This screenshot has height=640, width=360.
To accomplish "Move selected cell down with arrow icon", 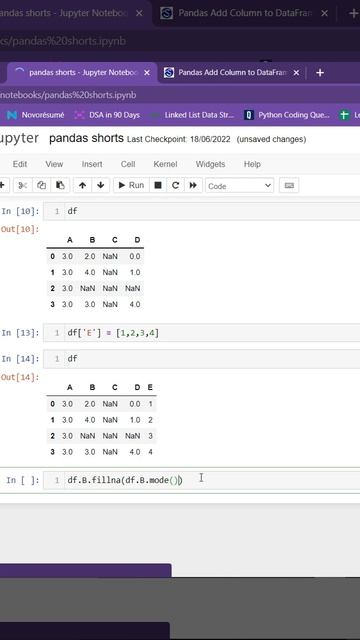I will [100, 185].
